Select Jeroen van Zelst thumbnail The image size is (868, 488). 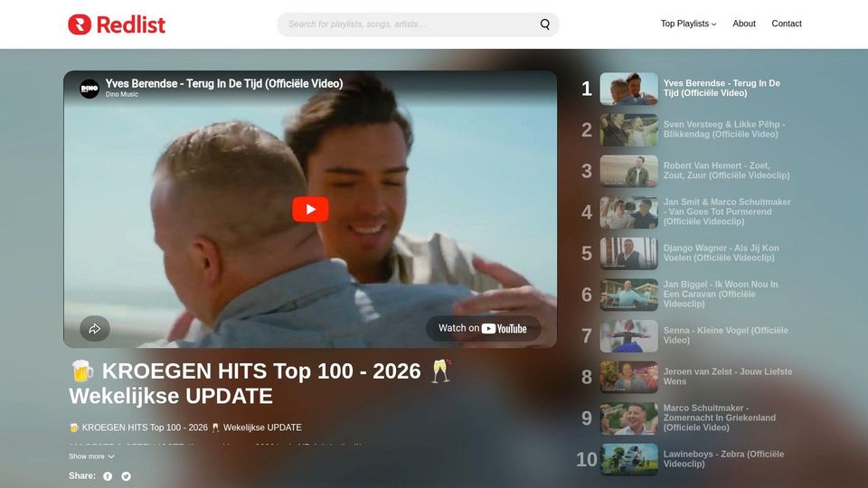coord(629,377)
